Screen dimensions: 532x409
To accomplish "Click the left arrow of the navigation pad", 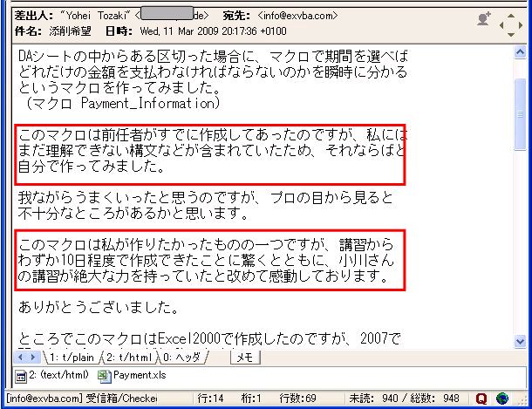I will [501, 25].
